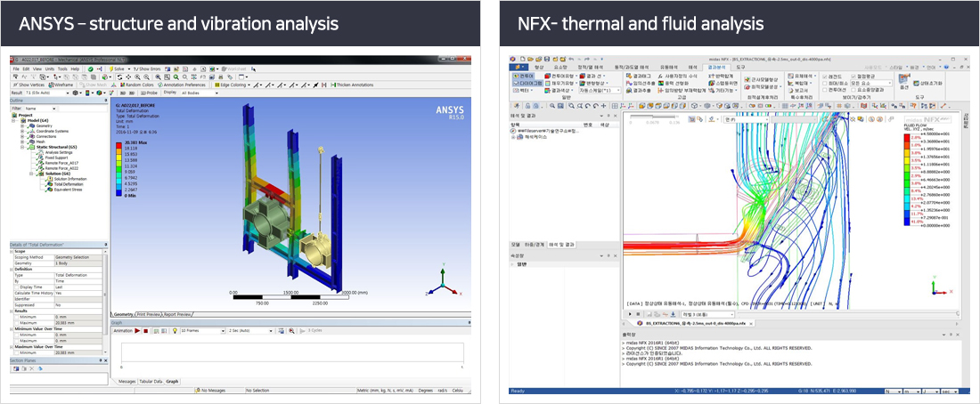
Task: Open the 도구 ribbon tab in NFX
Action: coord(740,66)
